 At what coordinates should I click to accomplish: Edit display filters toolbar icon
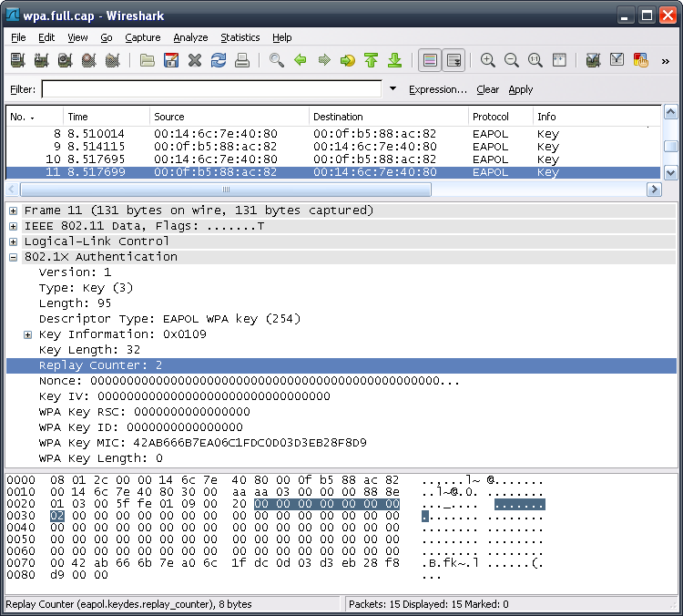[617, 60]
